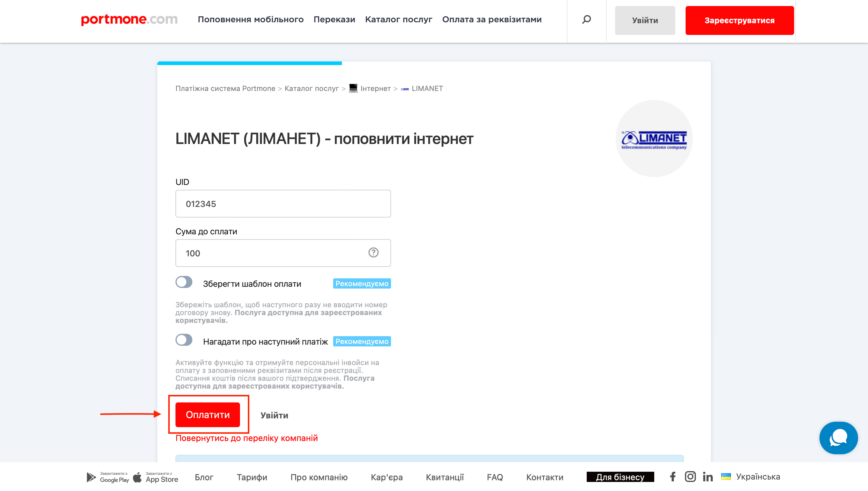Image resolution: width=868 pixels, height=491 pixels.
Task: Open the Instagram icon in footer
Action: (690, 477)
